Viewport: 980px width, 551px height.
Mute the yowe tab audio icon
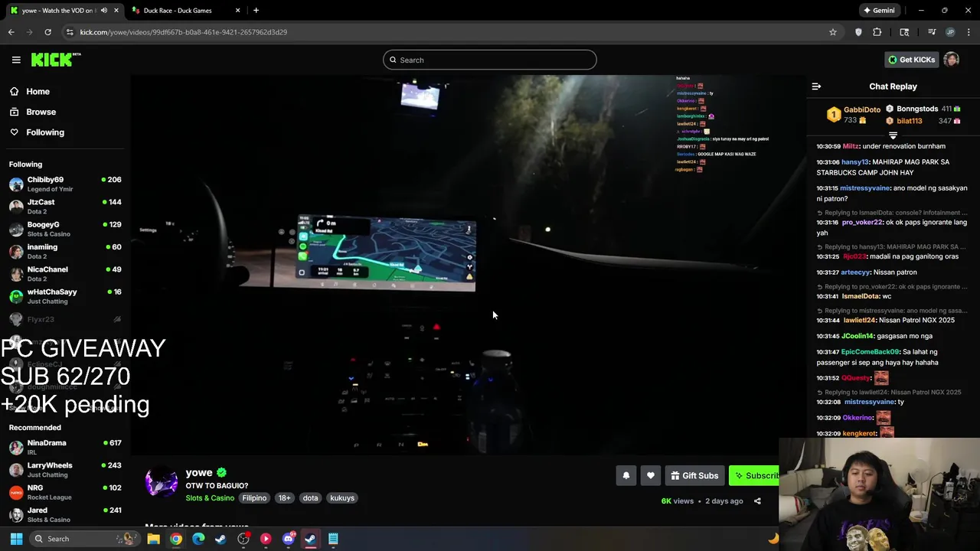tap(104, 11)
